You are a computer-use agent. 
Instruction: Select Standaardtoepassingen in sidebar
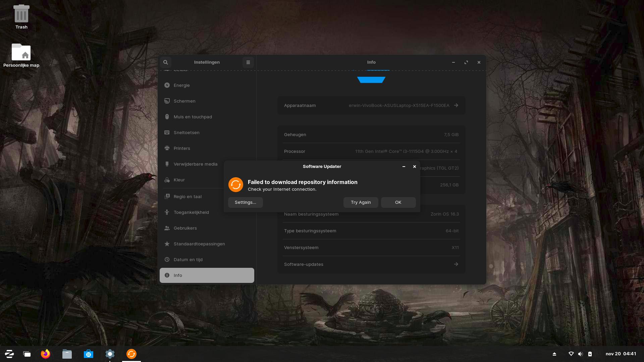coord(207,244)
